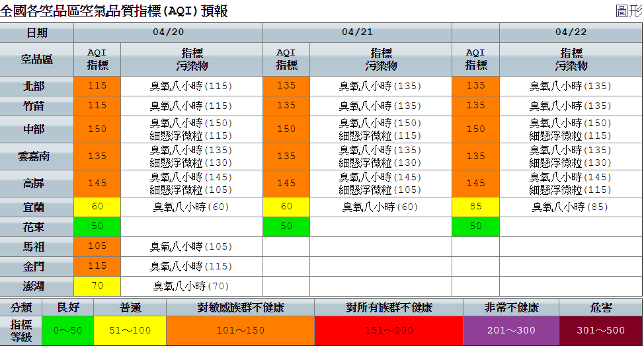Click the 竹苗 region row label
Image resolution: width=644 pixels, height=348 pixels.
36,106
